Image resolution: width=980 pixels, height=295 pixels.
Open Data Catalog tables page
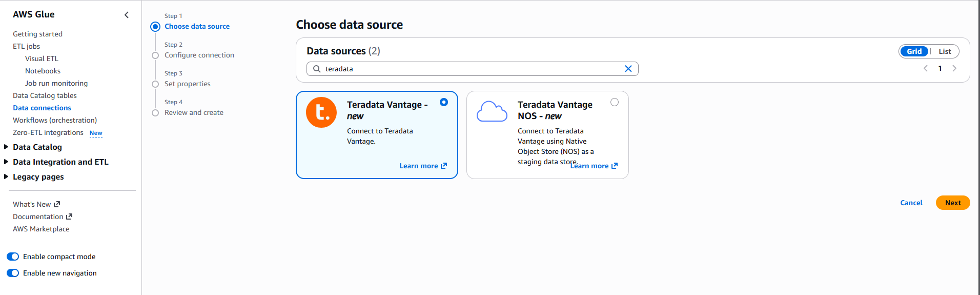tap(45, 95)
